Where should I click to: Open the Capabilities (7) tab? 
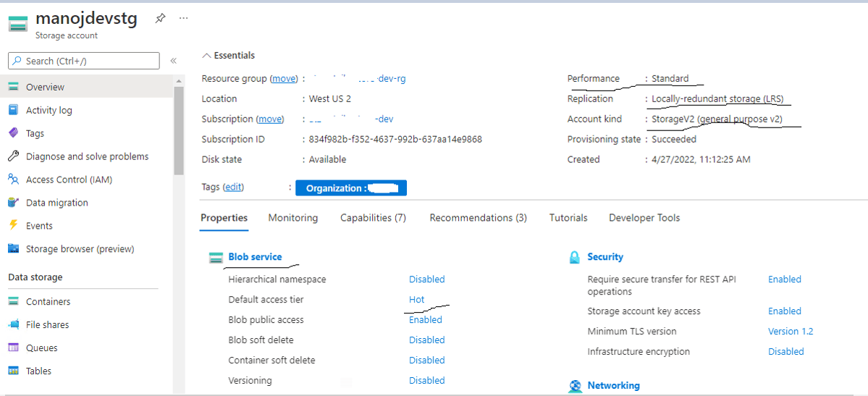(373, 218)
